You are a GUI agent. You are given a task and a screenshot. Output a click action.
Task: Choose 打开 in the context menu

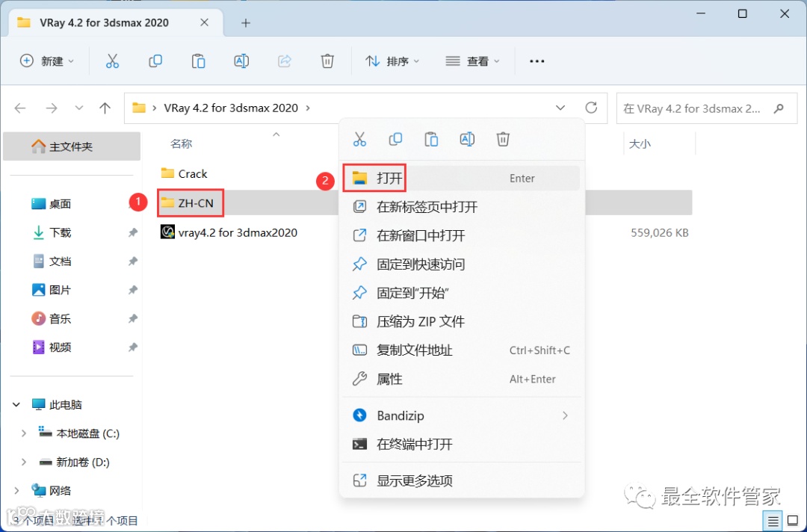click(x=462, y=178)
